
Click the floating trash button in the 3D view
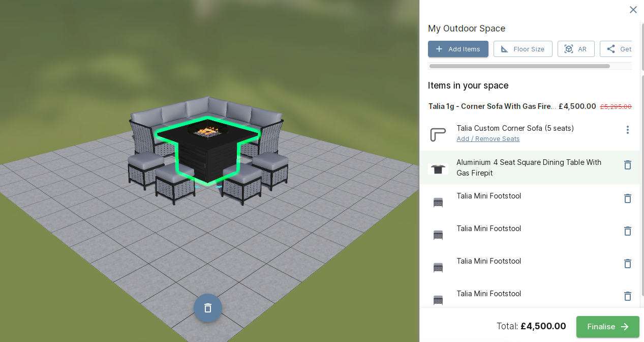(208, 308)
